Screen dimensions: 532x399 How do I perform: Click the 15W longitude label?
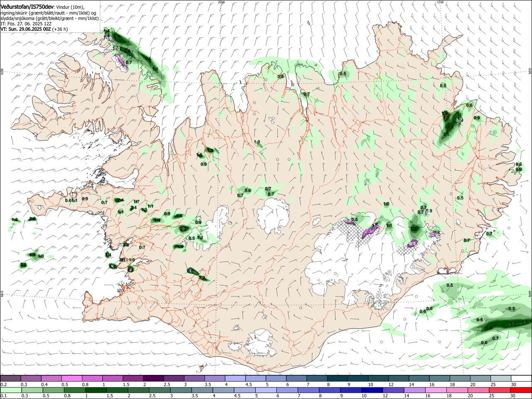[x=440, y=2]
